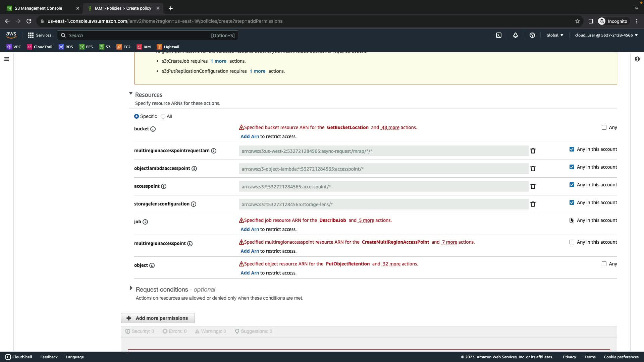
Task: Enable the Any checkbox for bucket
Action: coord(604,127)
